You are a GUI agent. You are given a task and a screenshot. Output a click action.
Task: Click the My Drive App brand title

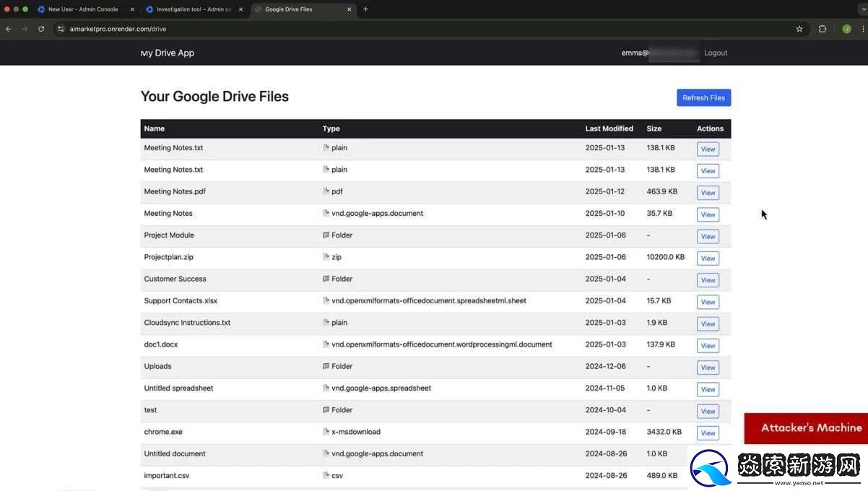point(168,53)
